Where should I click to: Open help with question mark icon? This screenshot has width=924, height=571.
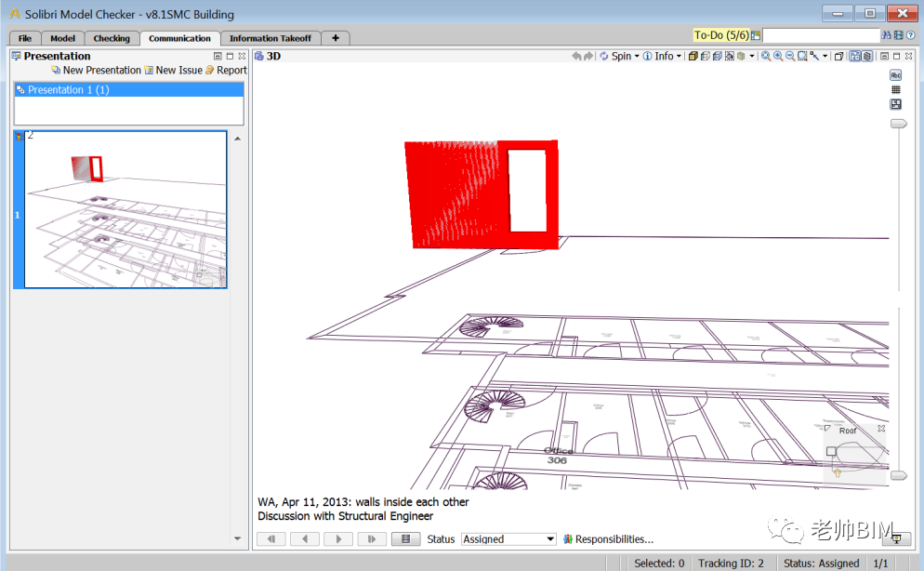[910, 35]
